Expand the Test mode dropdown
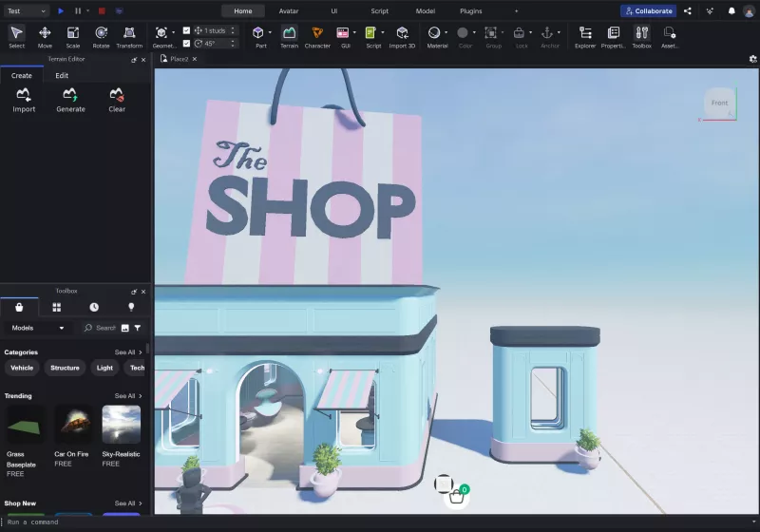Screen dimensions: 760x532 click(25, 10)
